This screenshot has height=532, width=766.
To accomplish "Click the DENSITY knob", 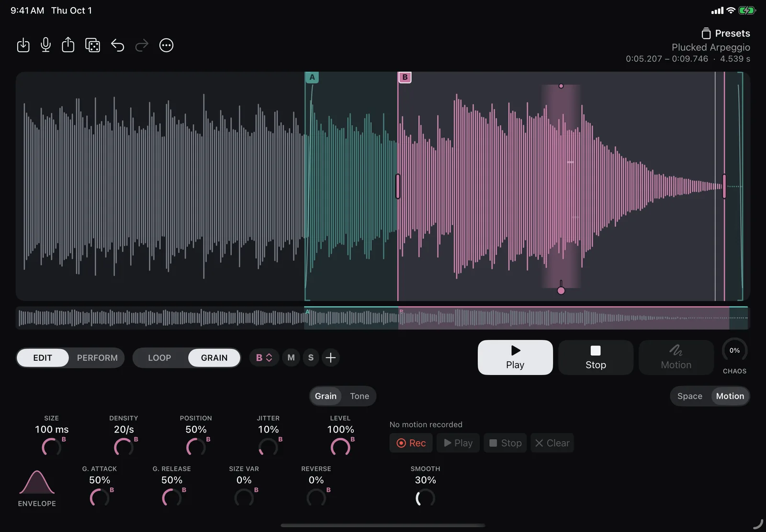I will tap(124, 447).
